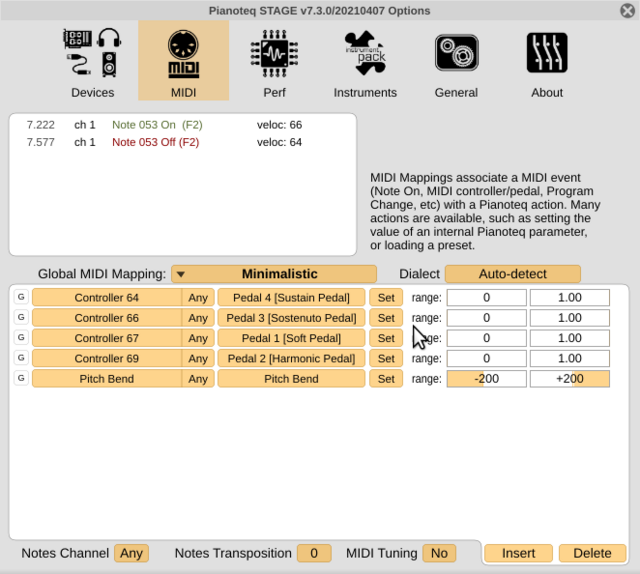This screenshot has height=574, width=640.
Task: Open the Pedal 3 [Sostenuto Pedal] action menu
Action: 291,318
